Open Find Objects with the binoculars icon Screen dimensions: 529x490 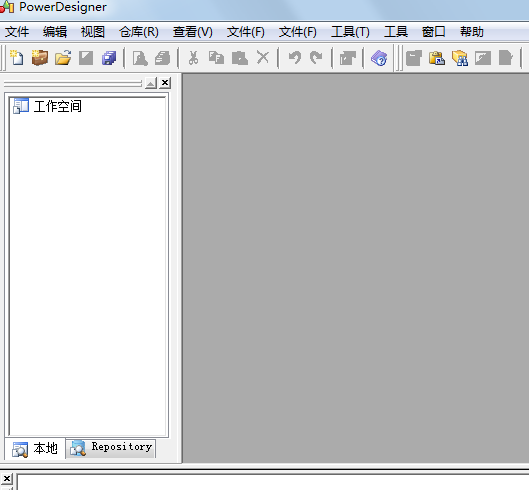point(460,58)
